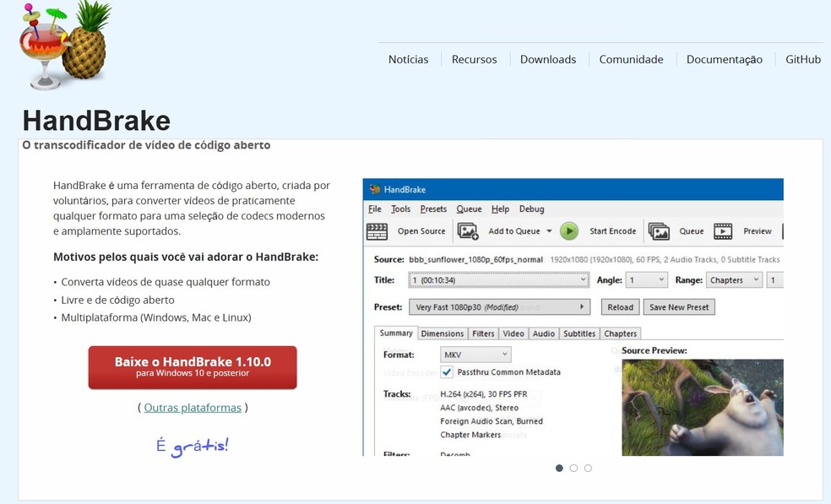Image resolution: width=831 pixels, height=504 pixels.
Task: Click the green Start Encode play icon
Action: click(x=569, y=231)
